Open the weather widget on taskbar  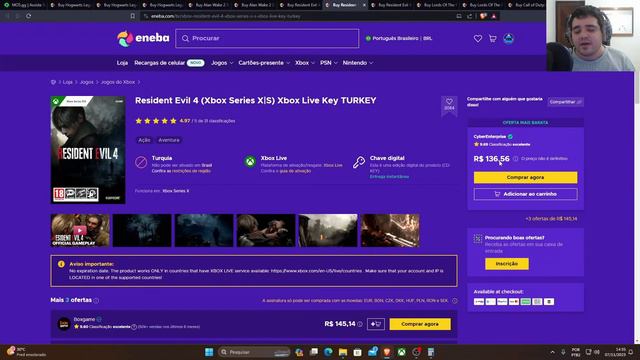(x=26, y=352)
